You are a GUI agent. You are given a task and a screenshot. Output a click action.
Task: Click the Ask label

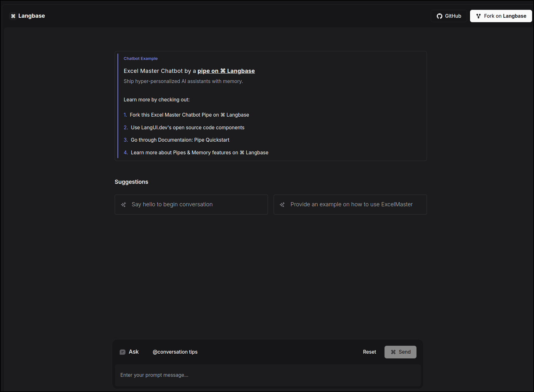(x=134, y=352)
